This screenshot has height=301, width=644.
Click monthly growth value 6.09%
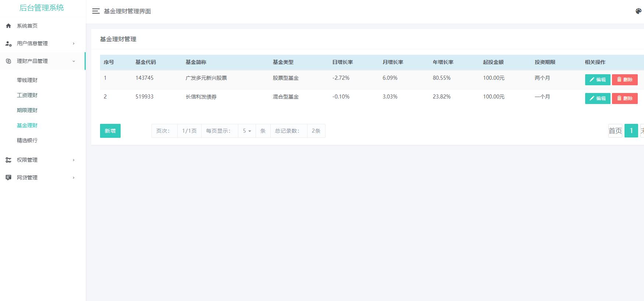coord(390,78)
